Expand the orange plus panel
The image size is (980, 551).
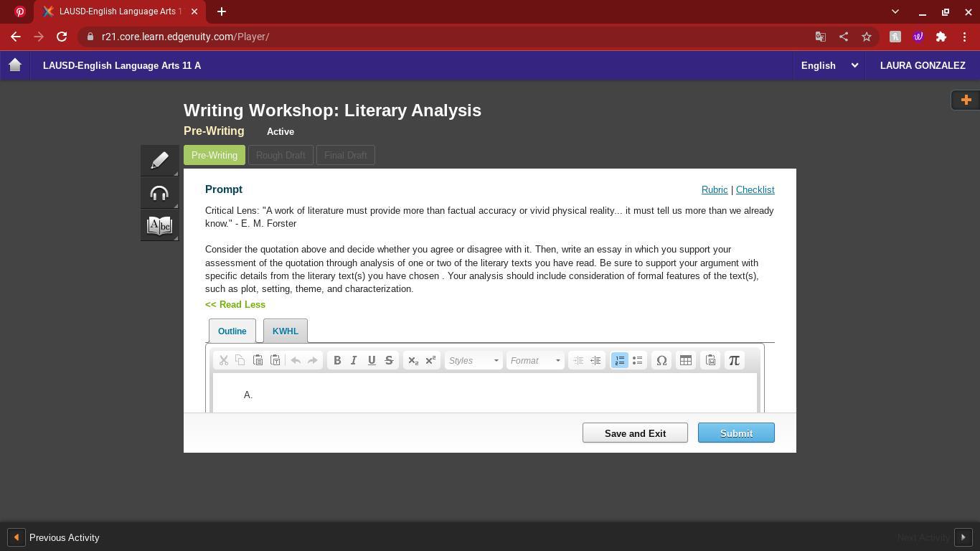click(966, 100)
